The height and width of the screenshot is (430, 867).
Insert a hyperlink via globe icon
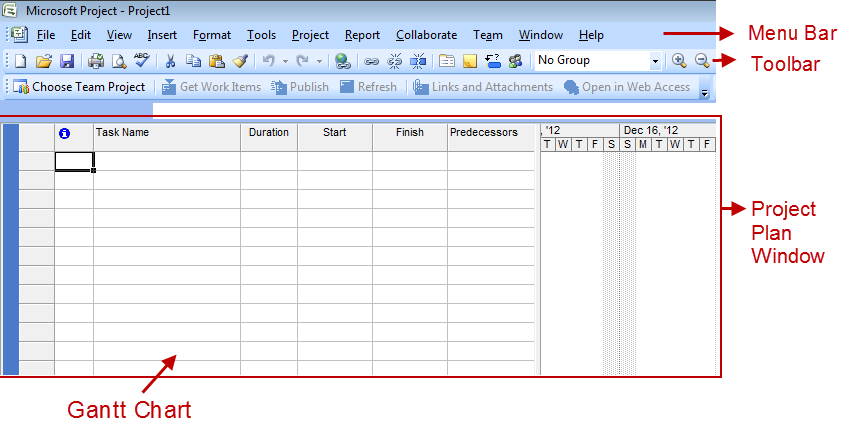point(343,61)
